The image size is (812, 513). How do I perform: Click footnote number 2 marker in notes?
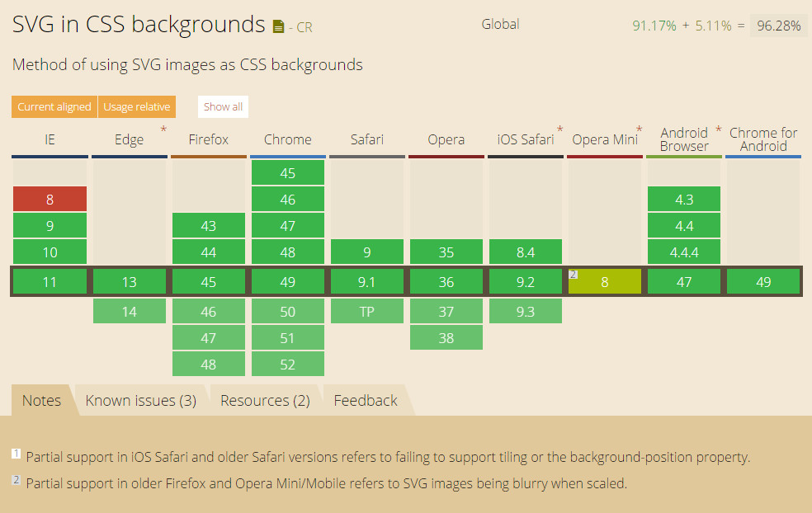coord(16,480)
